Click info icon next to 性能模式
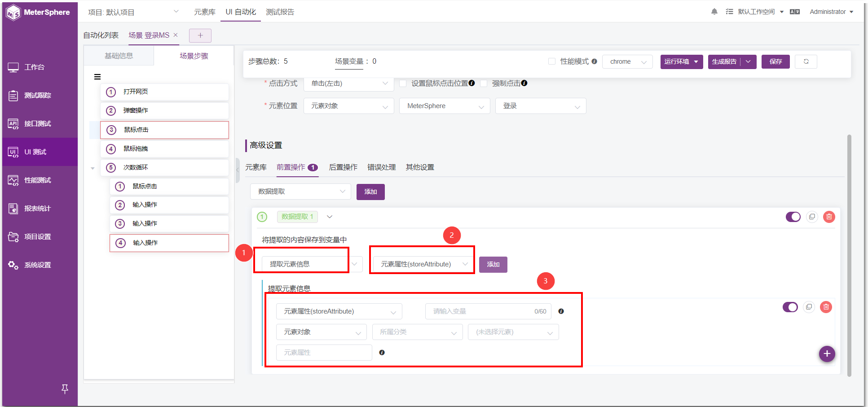The width and height of the screenshot is (868, 410). (594, 61)
